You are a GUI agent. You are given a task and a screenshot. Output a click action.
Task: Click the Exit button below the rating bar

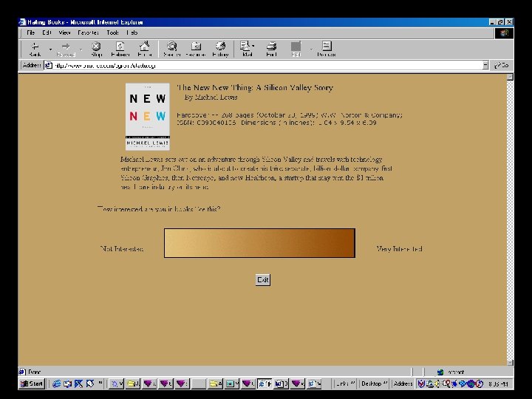tap(263, 280)
